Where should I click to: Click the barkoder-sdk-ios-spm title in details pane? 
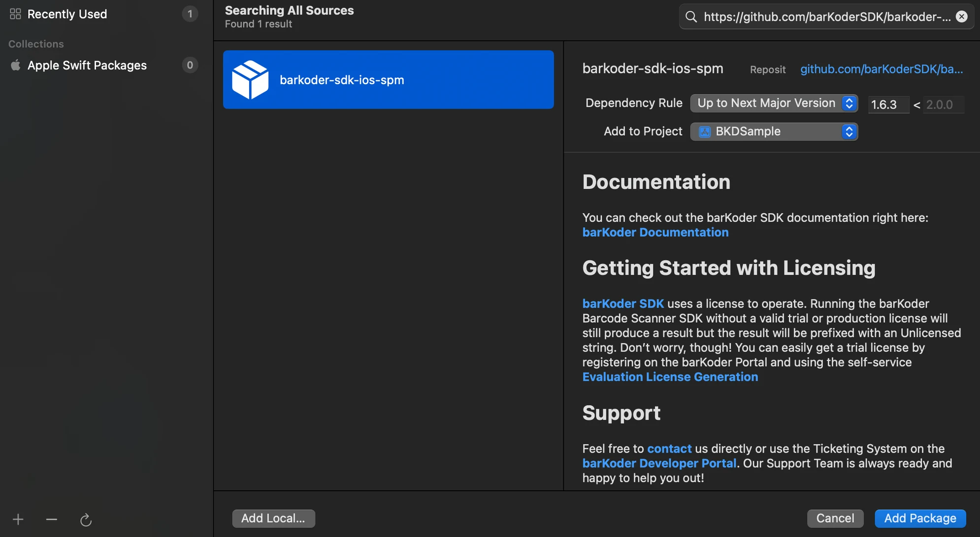coord(653,68)
